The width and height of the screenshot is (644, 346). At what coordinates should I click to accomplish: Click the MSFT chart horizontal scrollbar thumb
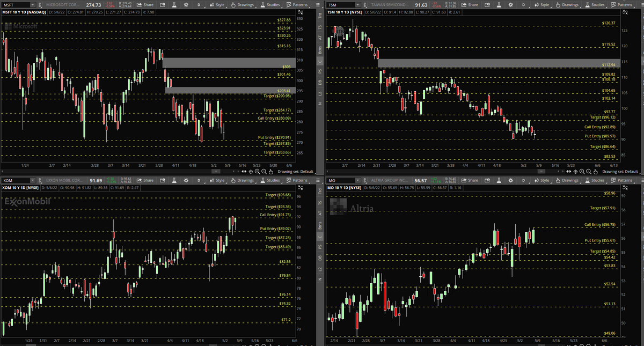[x=215, y=171]
